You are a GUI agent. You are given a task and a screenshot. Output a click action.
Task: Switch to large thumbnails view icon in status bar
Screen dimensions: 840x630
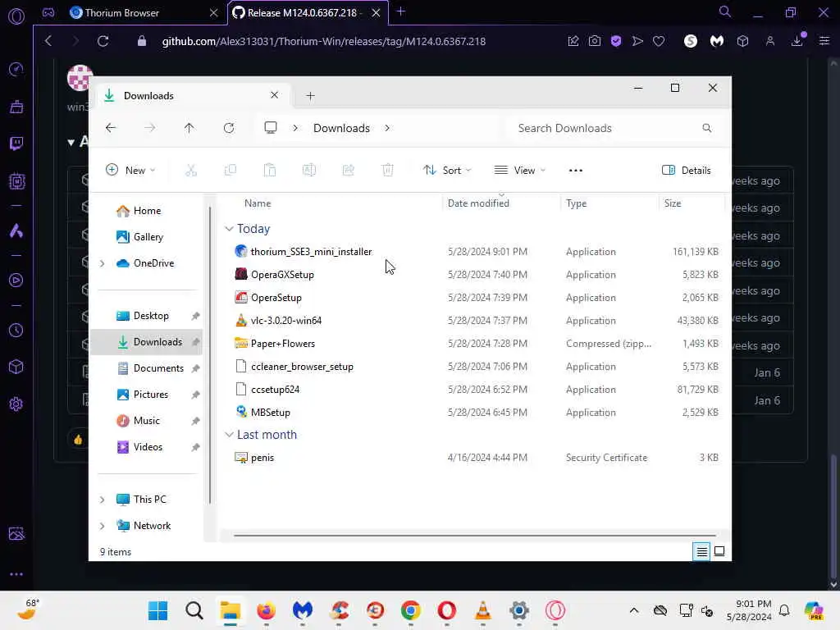click(719, 551)
